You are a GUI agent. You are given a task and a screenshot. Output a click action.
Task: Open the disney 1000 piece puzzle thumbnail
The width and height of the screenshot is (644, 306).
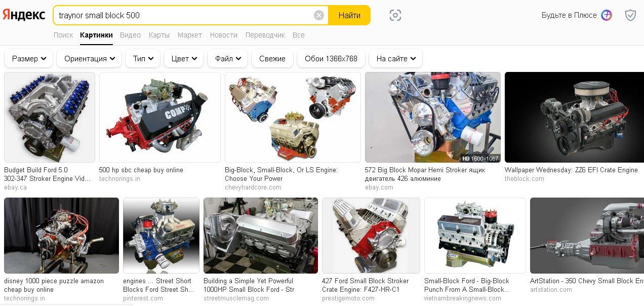tap(61, 236)
